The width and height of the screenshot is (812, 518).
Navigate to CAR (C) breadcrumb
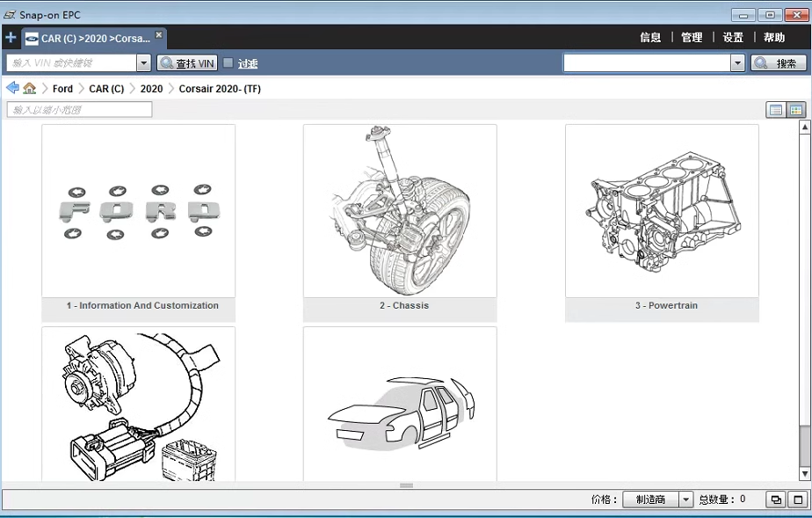point(106,89)
